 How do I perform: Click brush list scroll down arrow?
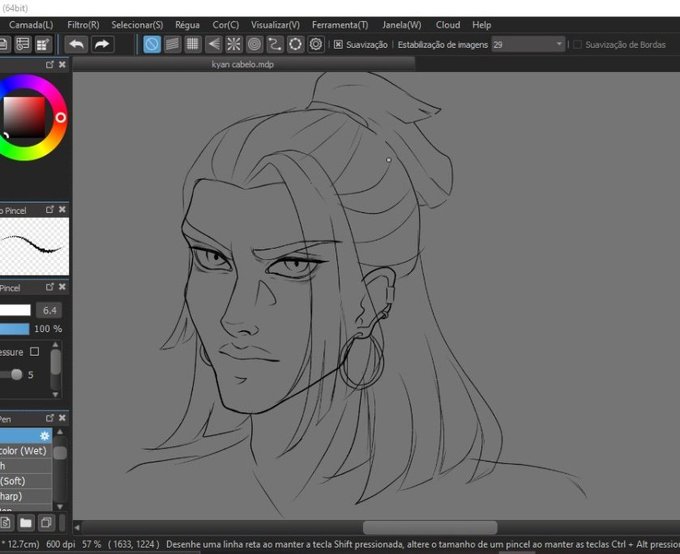60,506
